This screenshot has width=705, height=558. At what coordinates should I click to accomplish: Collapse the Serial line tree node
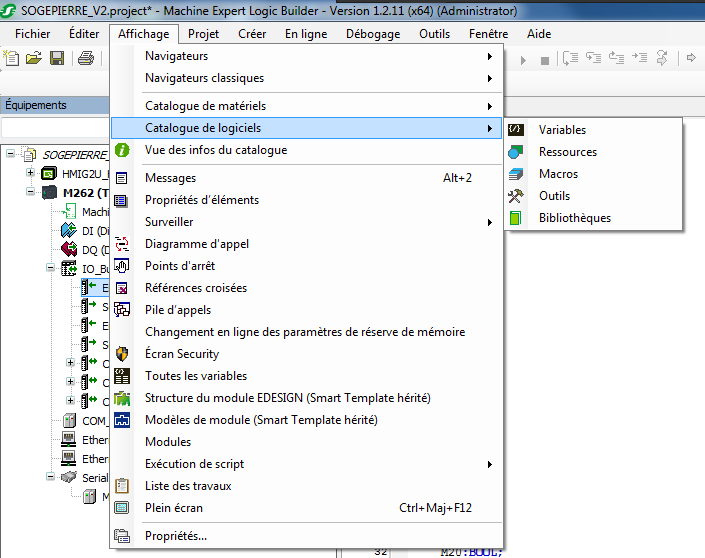[50, 477]
